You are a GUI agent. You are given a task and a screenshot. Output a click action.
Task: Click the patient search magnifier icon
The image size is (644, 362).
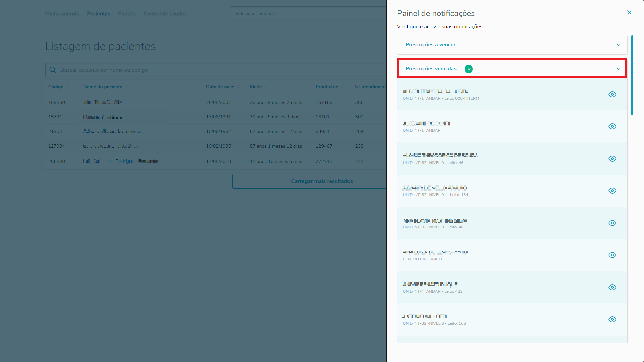pos(53,70)
